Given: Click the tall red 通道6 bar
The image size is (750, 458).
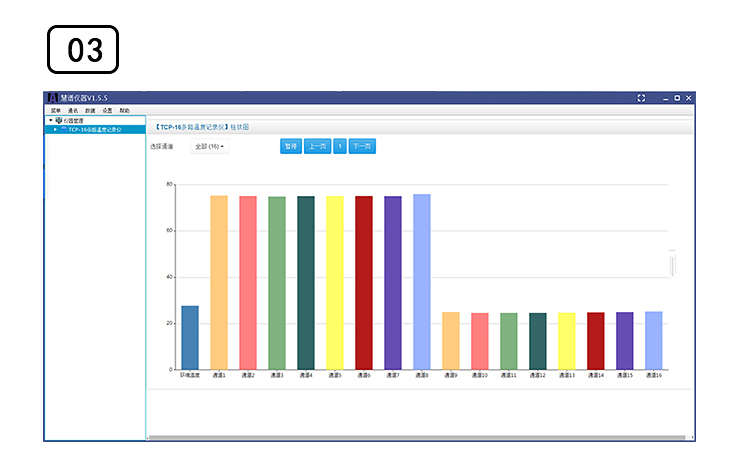Looking at the screenshot, I should tap(364, 283).
